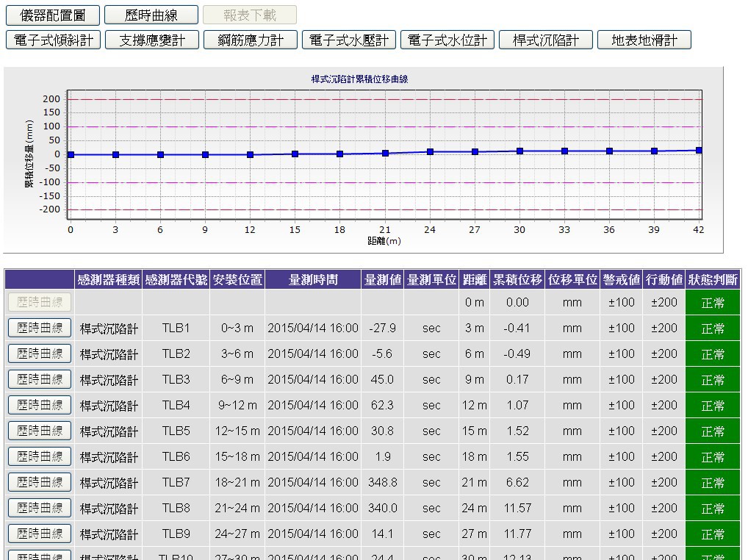Click the 儀器配置圖 button
The image size is (748, 560).
53,15
